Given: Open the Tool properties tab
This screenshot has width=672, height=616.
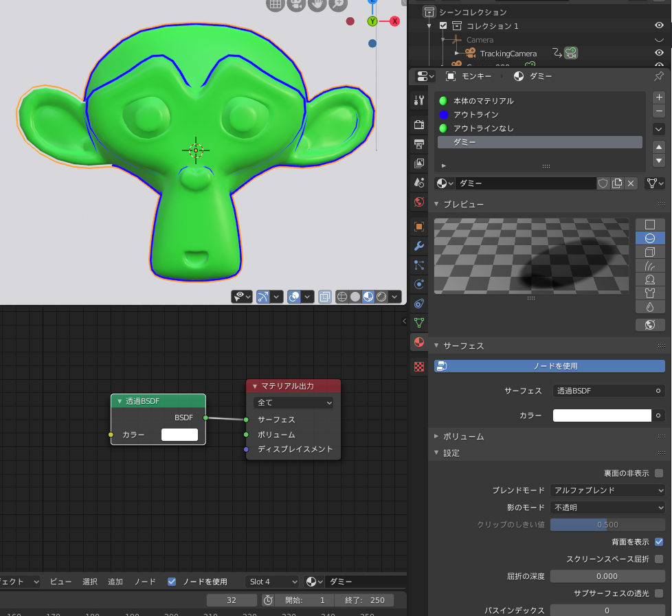Looking at the screenshot, I should [x=419, y=100].
